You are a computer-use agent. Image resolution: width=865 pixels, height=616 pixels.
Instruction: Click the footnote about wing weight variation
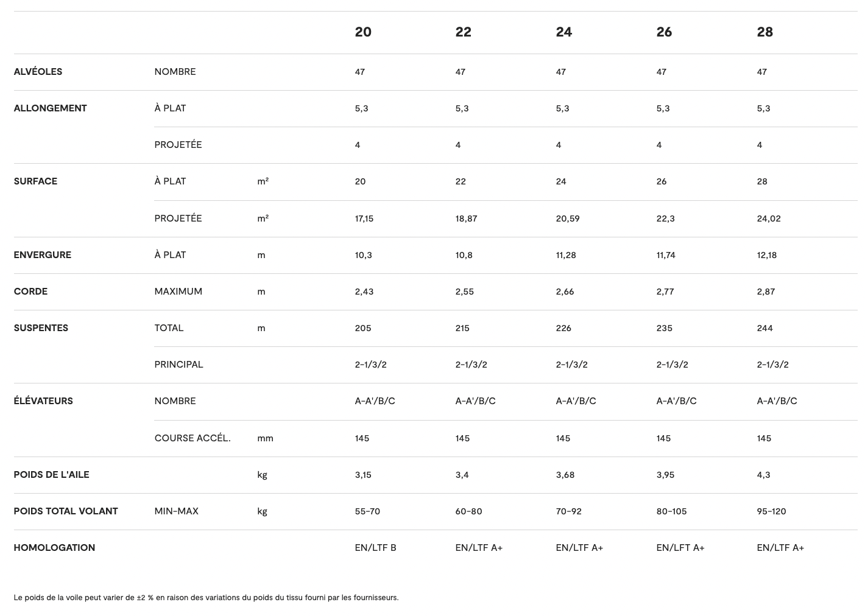[x=206, y=598]
